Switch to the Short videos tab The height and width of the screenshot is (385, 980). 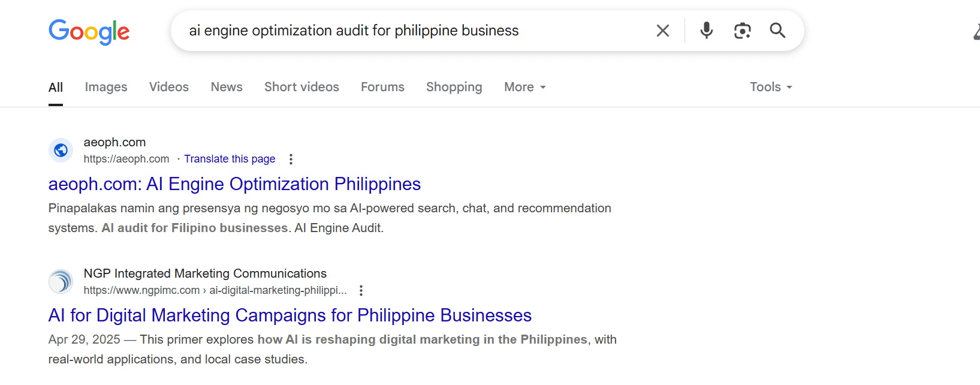(x=301, y=87)
